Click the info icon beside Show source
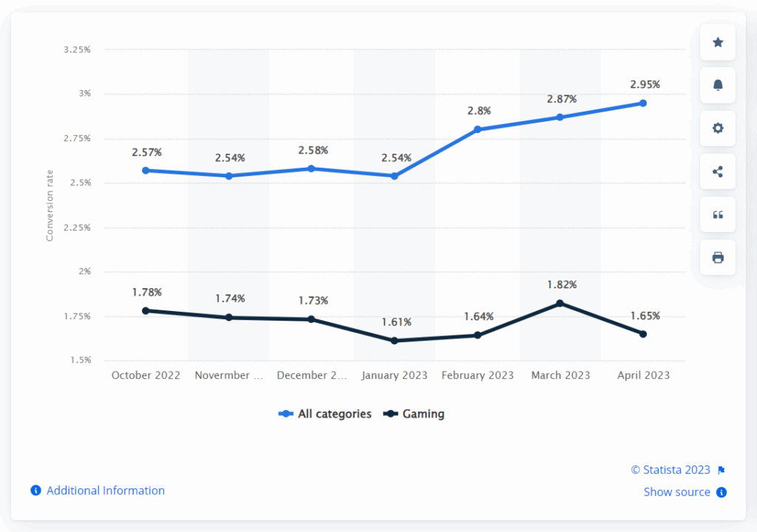 click(x=722, y=492)
